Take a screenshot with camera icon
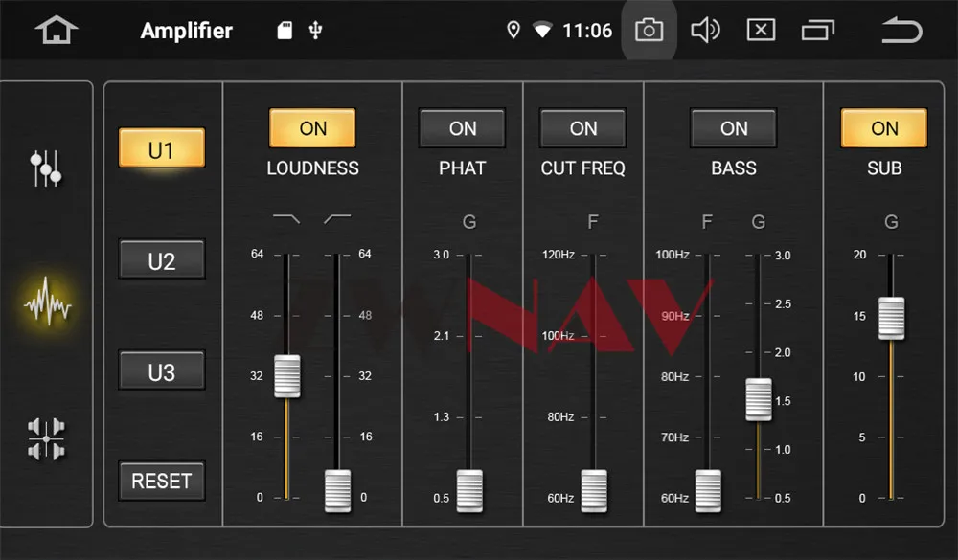This screenshot has width=958, height=560. [649, 30]
